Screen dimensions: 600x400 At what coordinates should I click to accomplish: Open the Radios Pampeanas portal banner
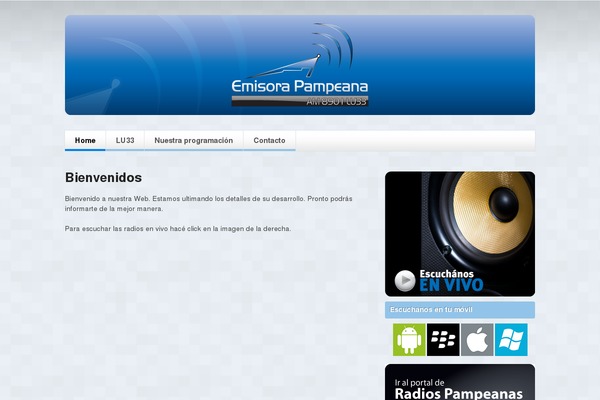[x=460, y=382]
